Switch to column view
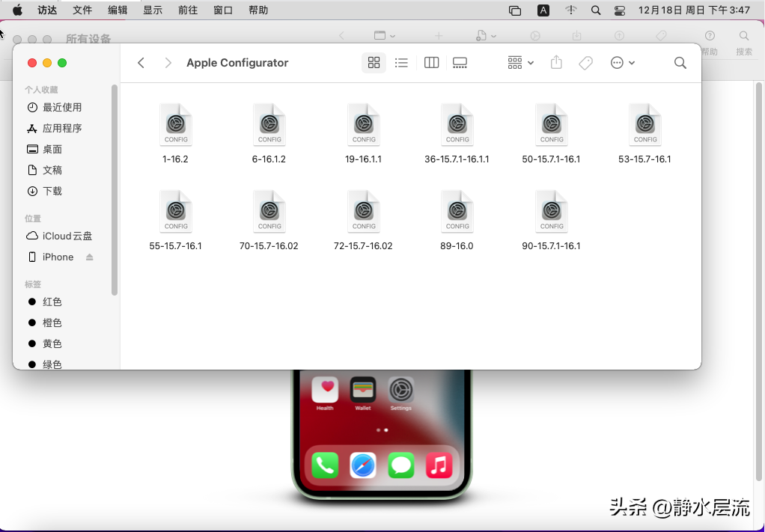765x532 pixels. 431,63
